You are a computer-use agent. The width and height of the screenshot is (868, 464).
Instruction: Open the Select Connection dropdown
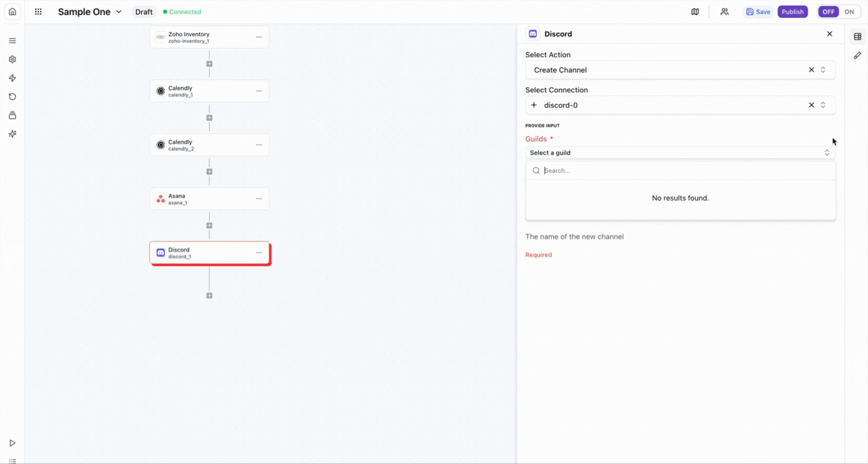click(x=680, y=105)
